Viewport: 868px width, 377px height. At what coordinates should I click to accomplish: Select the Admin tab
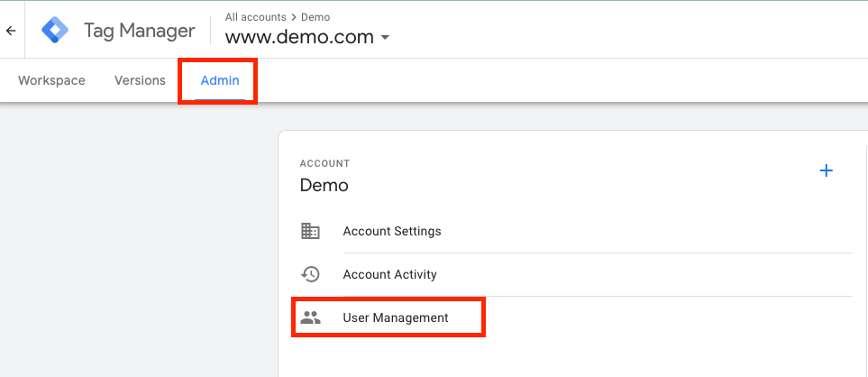tap(220, 80)
